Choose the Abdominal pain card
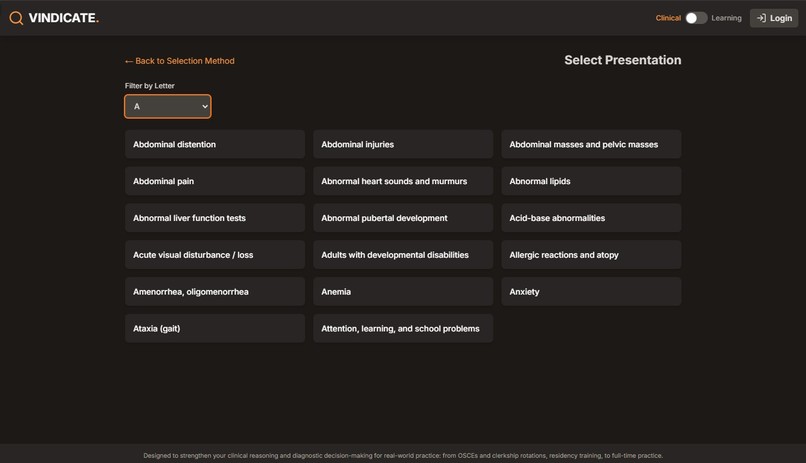The image size is (806, 463). pos(215,181)
